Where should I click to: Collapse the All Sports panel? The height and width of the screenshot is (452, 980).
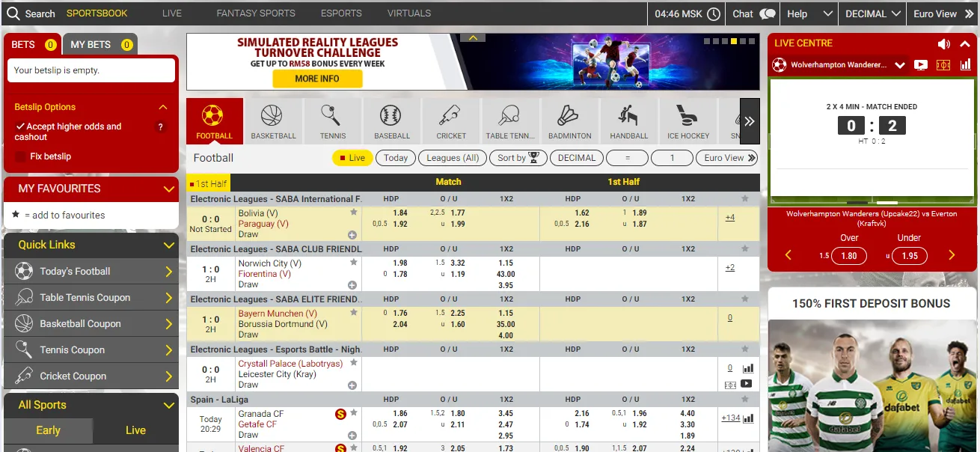(169, 405)
